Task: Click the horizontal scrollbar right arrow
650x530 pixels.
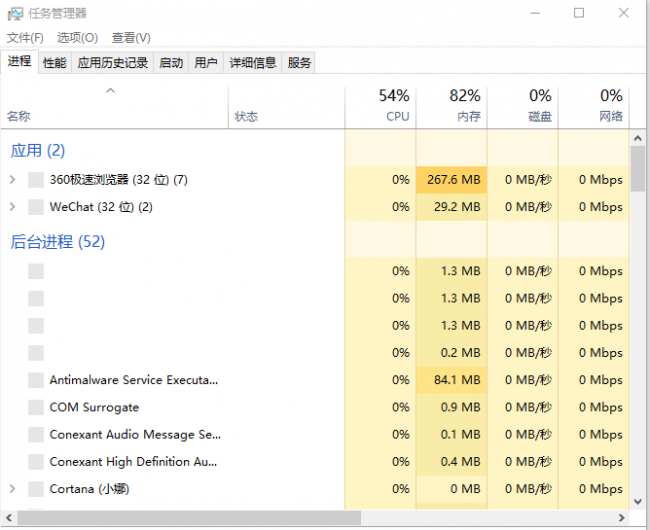Action: [621, 518]
